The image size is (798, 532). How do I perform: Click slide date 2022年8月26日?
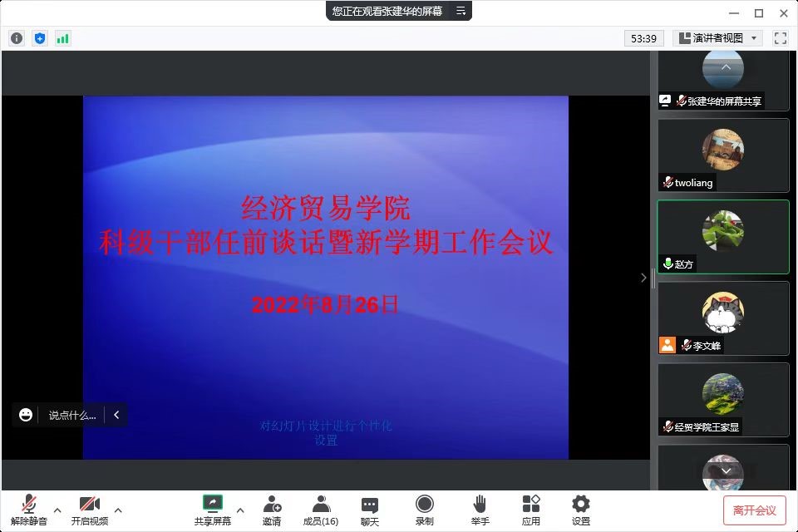coord(325,305)
